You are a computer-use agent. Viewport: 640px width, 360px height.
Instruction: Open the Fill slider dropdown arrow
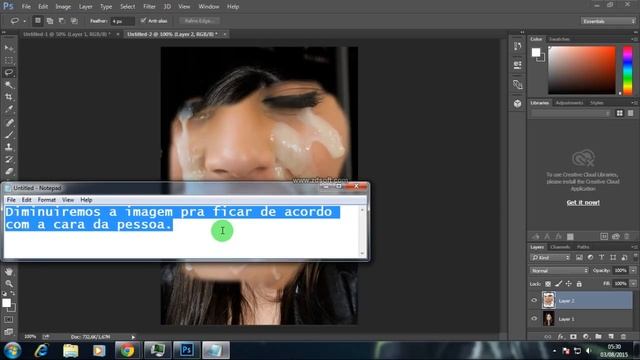click(x=633, y=283)
